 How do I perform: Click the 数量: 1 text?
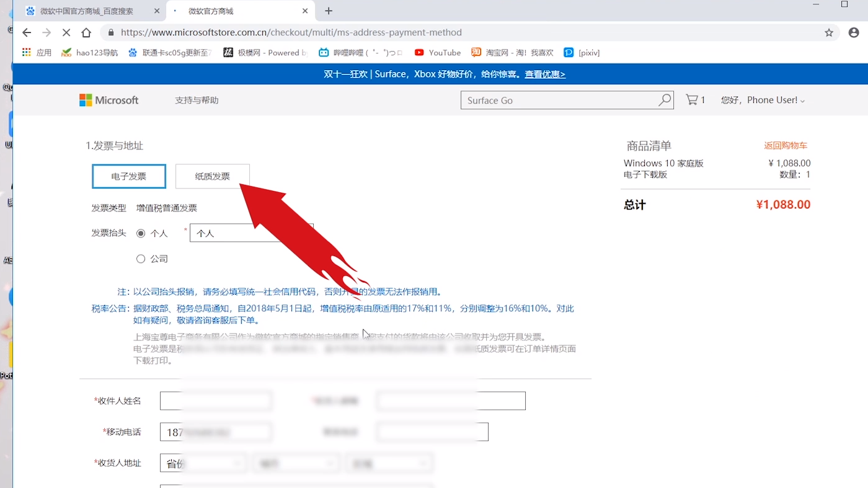point(795,175)
